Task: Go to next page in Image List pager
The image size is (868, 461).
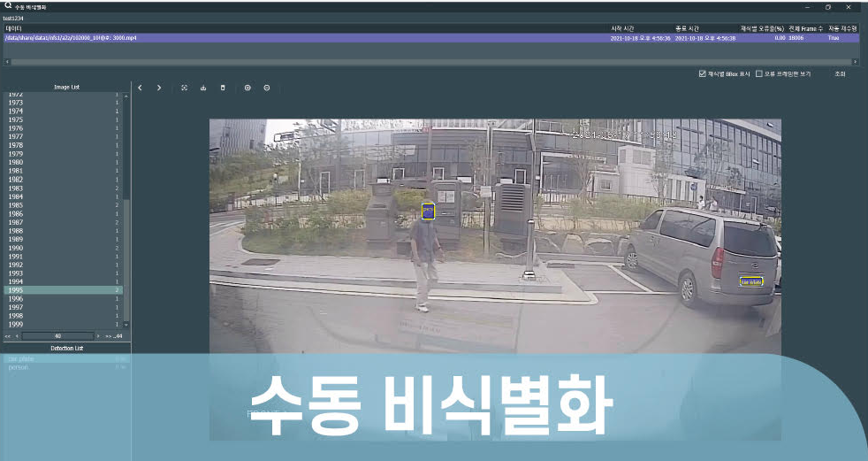Action: tap(100, 336)
